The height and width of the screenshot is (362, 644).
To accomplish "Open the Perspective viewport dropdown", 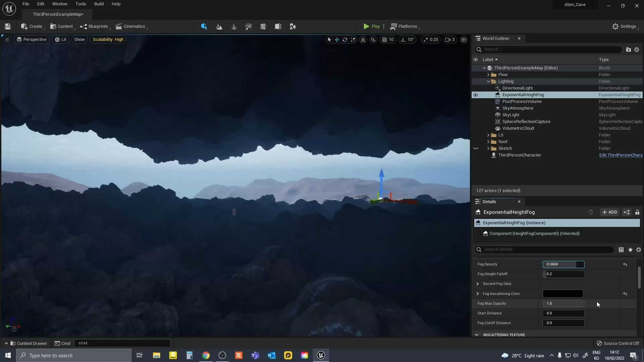I will (32, 40).
